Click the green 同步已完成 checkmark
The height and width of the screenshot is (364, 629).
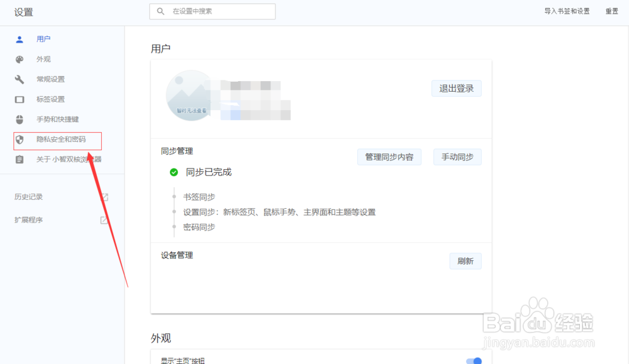[174, 172]
